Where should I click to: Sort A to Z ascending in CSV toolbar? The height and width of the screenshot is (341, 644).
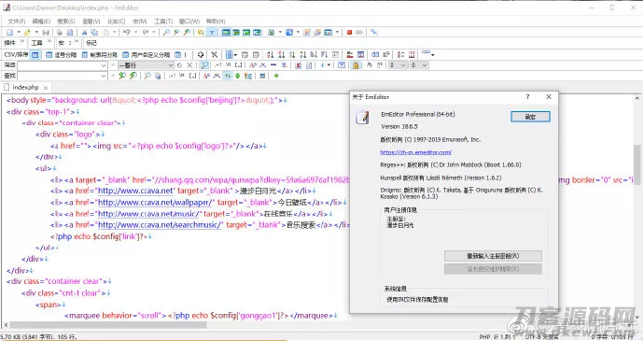click(x=271, y=54)
